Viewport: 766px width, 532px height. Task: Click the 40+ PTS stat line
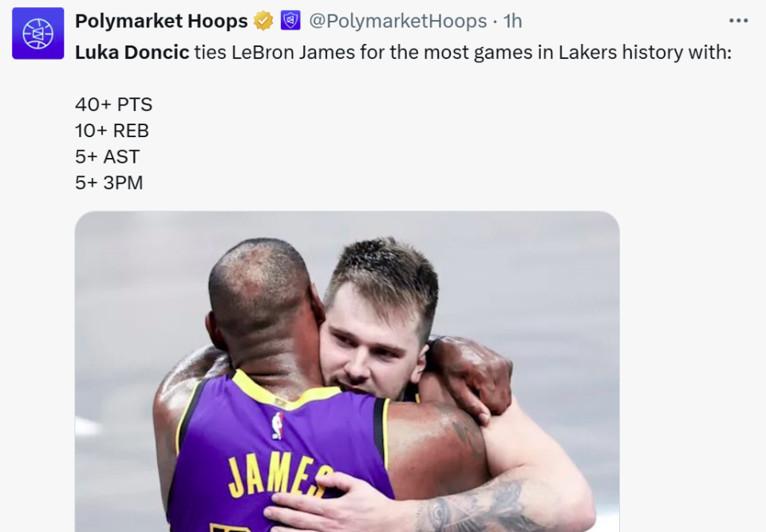click(x=113, y=104)
